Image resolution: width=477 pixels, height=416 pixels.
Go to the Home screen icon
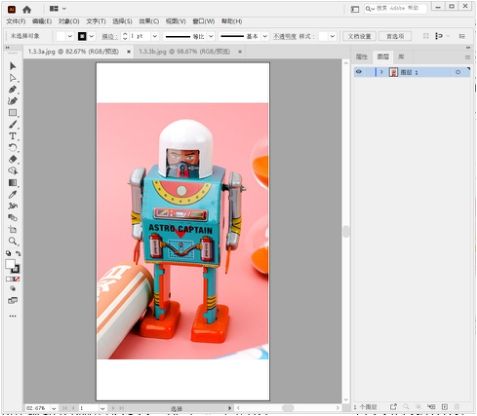(27, 9)
